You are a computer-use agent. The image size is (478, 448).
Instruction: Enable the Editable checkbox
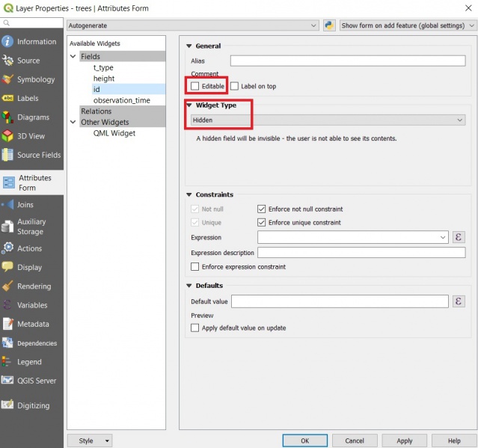point(195,87)
